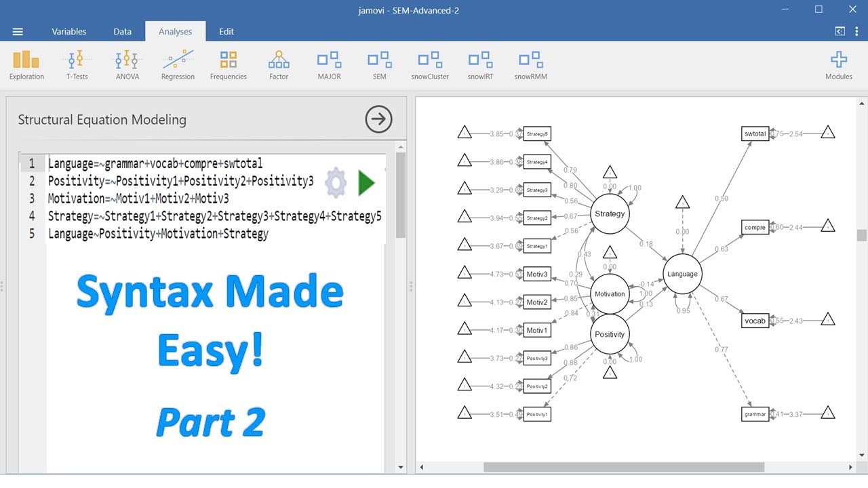Switch to the Variables tab

[x=69, y=31]
